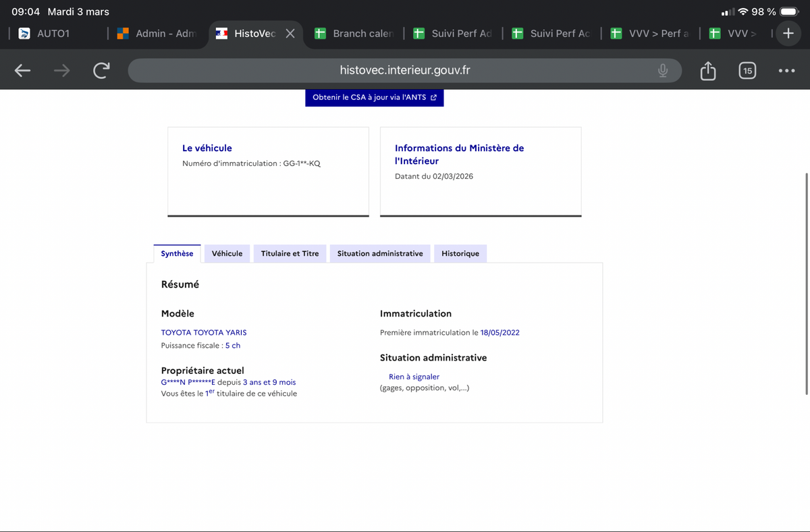Switch to the AUTO1 browser tab
810x532 pixels.
tap(53, 33)
